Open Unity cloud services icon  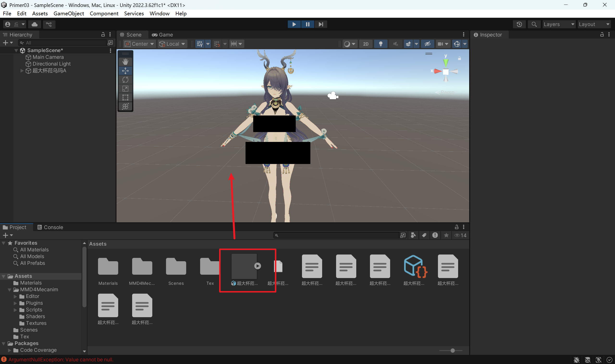click(35, 24)
